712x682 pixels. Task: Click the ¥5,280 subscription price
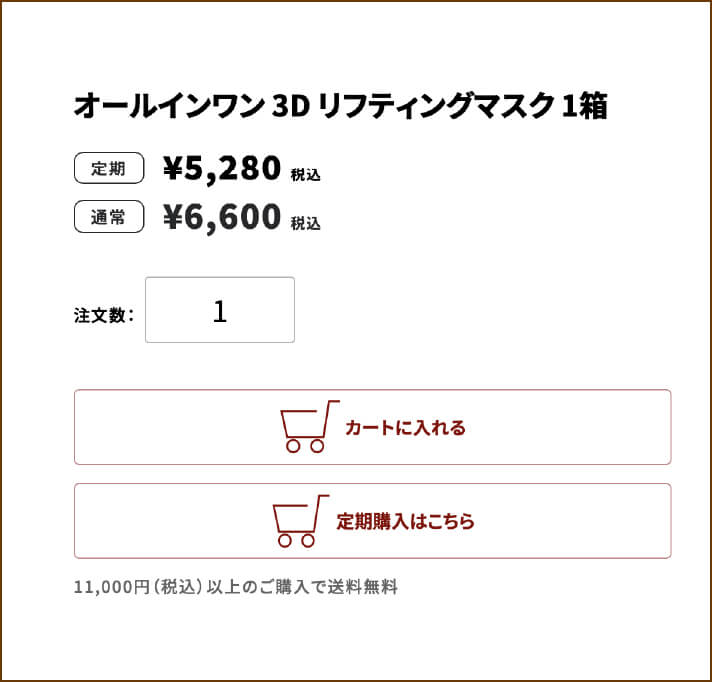pos(222,170)
